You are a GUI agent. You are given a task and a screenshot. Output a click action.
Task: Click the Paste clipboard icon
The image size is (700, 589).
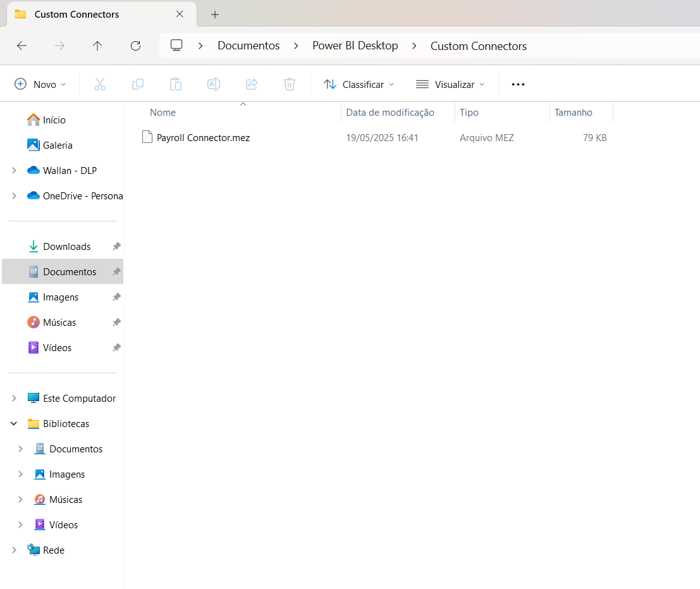(x=176, y=84)
